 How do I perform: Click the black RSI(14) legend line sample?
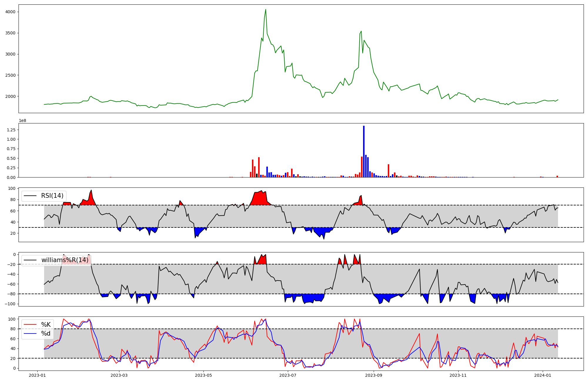[x=30, y=196]
